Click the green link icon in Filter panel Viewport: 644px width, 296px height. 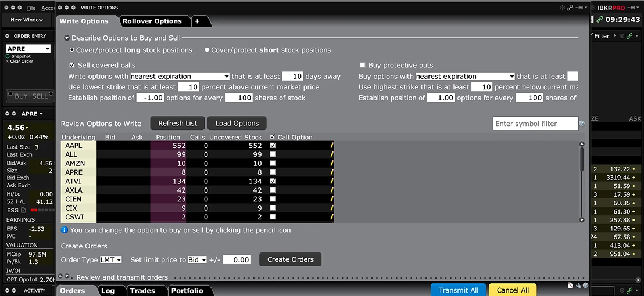[629, 36]
